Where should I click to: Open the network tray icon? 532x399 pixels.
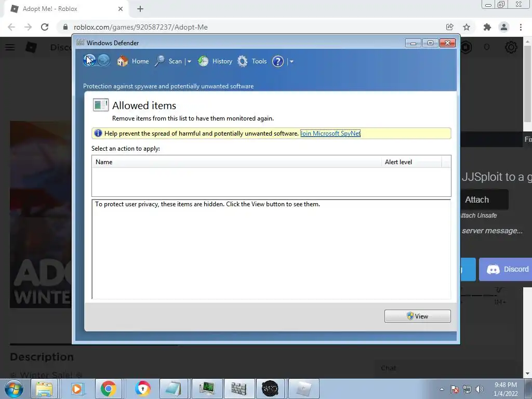tap(467, 389)
